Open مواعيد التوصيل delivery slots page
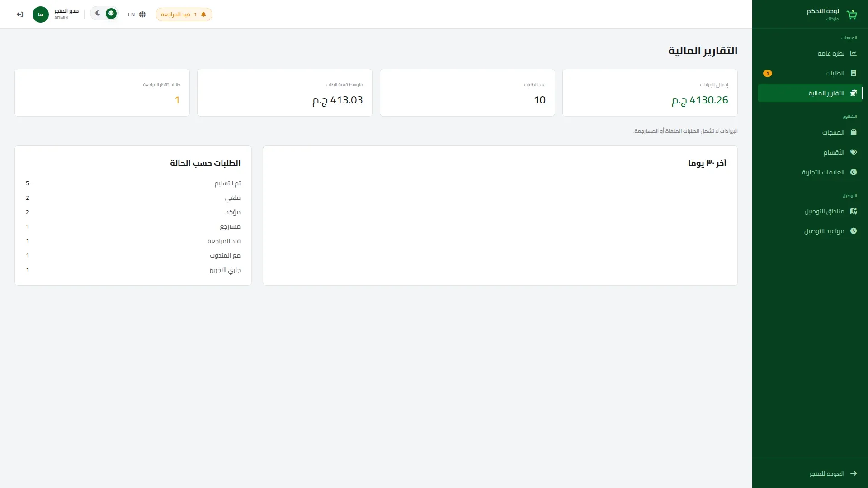 pyautogui.click(x=810, y=231)
